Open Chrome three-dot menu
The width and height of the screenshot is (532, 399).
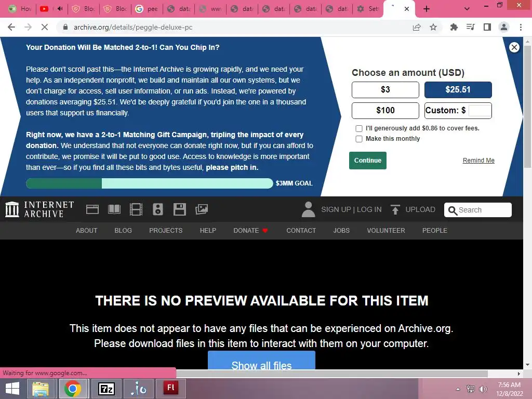(x=521, y=27)
